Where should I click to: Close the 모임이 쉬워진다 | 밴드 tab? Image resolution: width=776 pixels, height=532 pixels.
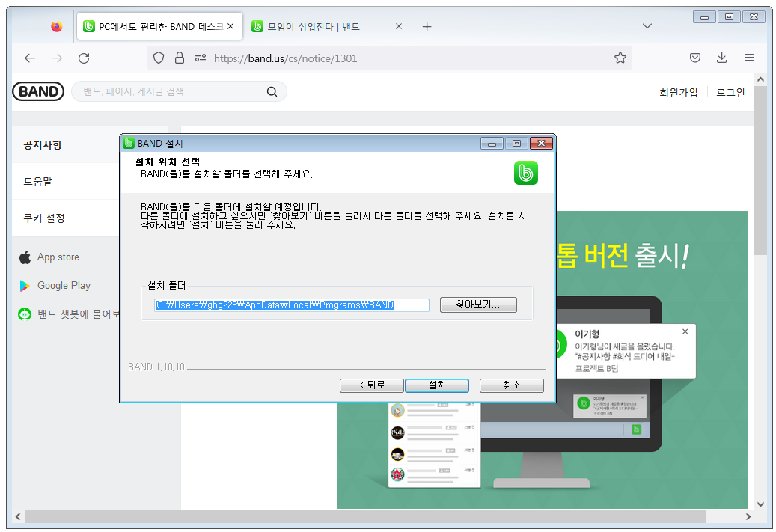click(x=399, y=26)
